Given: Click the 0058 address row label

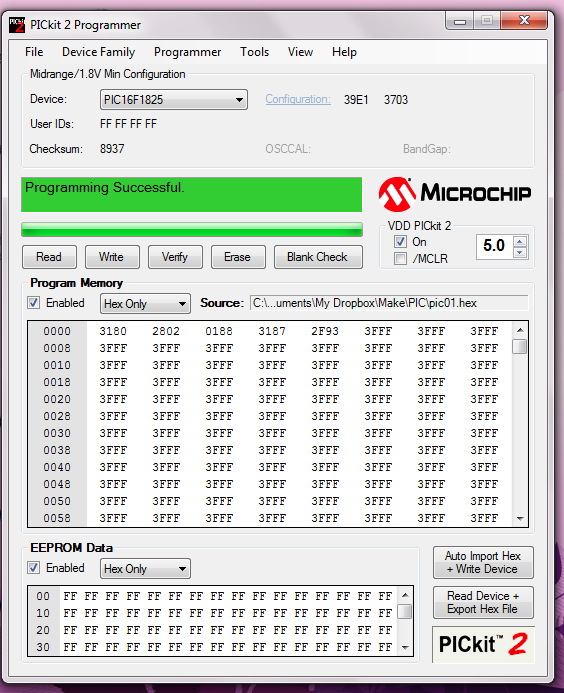Looking at the screenshot, I should tap(57, 518).
